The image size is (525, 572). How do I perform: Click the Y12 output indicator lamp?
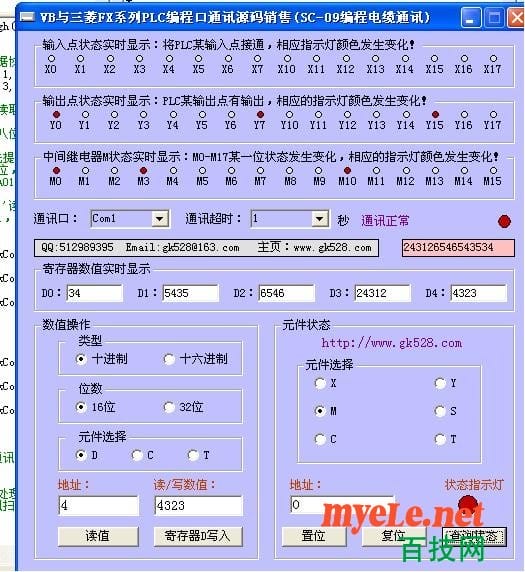pos(347,115)
